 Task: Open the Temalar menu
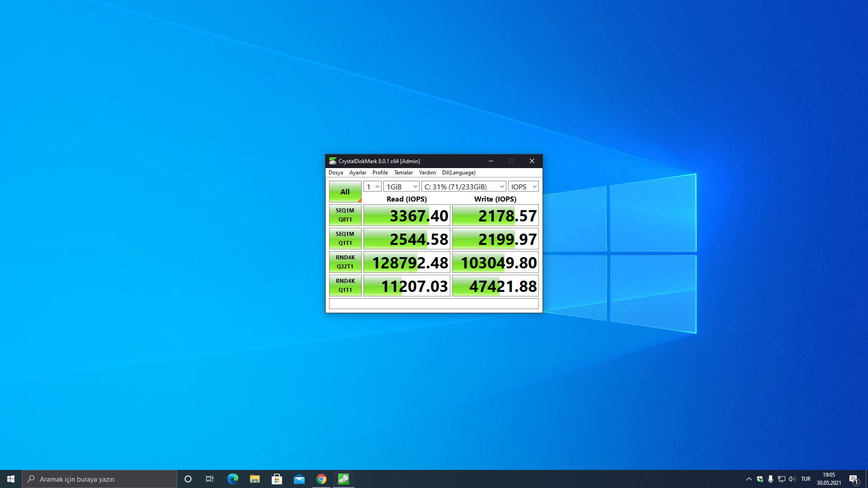tap(403, 173)
